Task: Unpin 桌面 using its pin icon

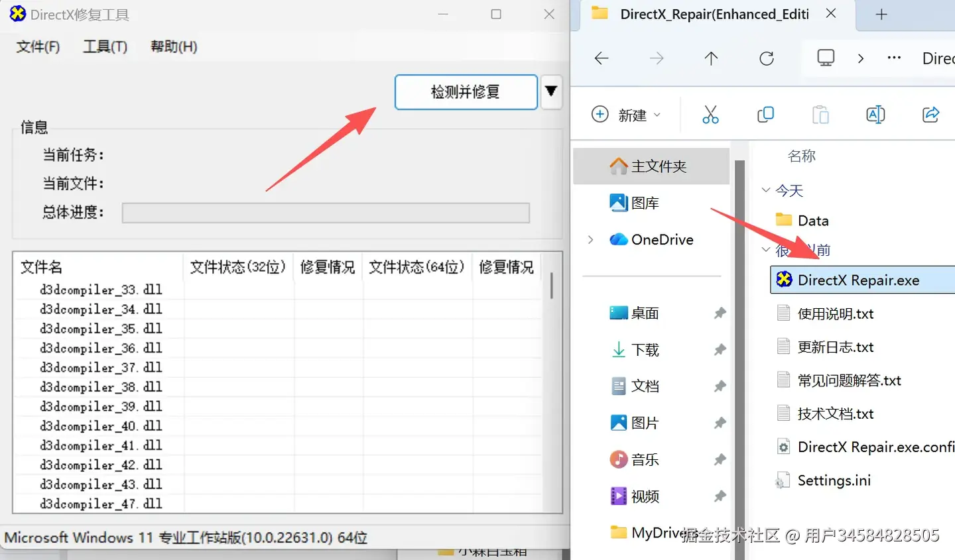Action: (x=720, y=313)
